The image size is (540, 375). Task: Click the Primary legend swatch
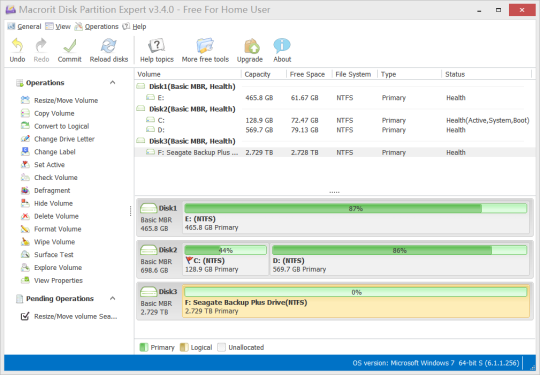[144, 347]
